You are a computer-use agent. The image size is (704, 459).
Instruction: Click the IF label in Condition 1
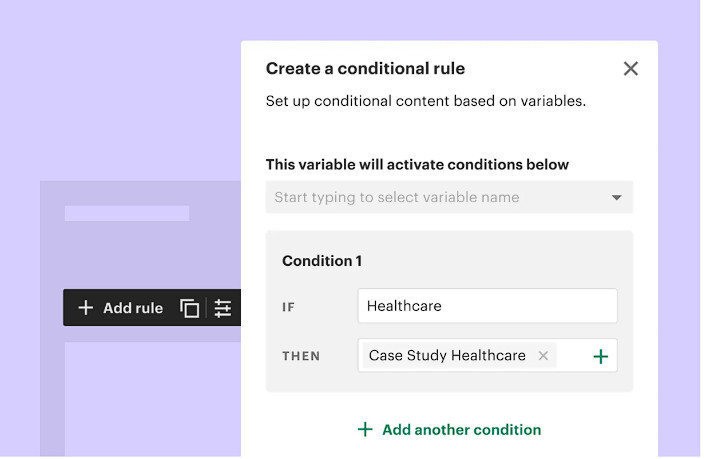coord(289,307)
